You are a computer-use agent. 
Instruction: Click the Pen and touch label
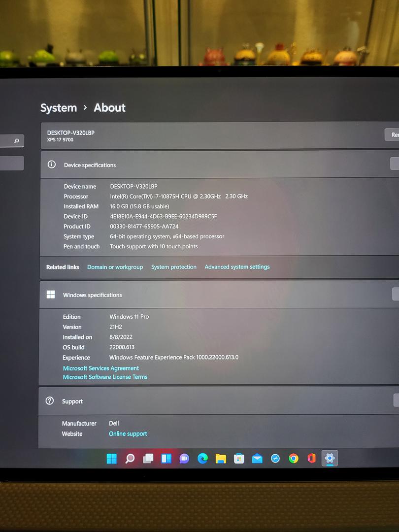(81, 246)
